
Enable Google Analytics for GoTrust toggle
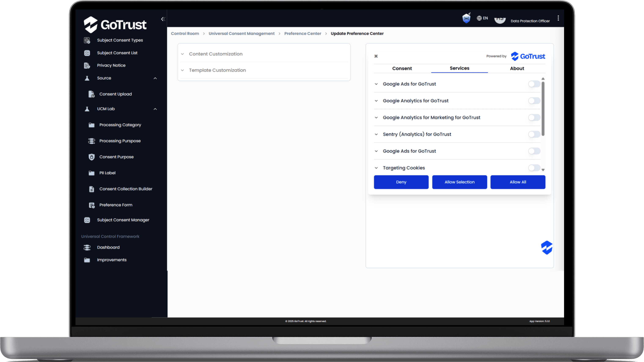tap(534, 101)
